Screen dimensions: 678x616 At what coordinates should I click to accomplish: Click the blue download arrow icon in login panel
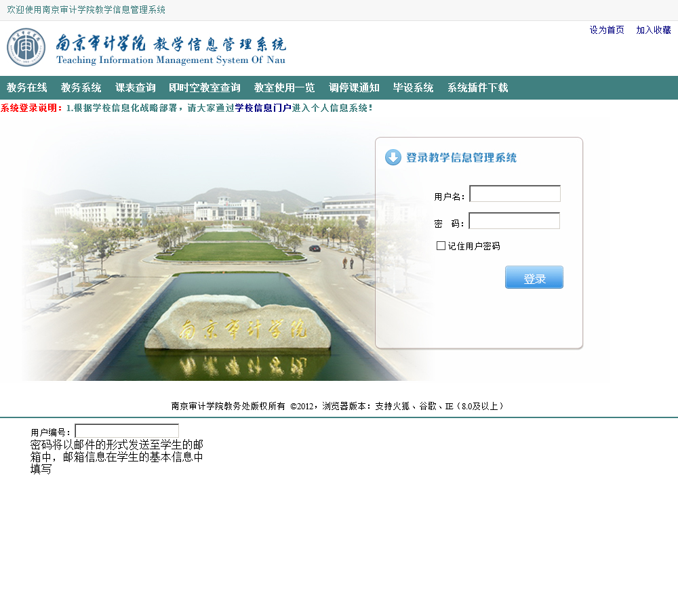click(x=393, y=157)
